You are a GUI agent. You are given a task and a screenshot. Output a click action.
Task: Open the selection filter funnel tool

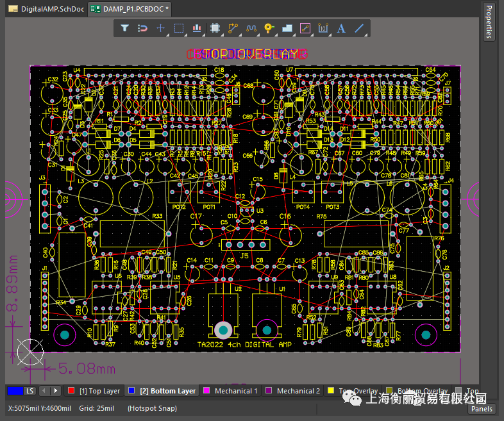click(124, 28)
